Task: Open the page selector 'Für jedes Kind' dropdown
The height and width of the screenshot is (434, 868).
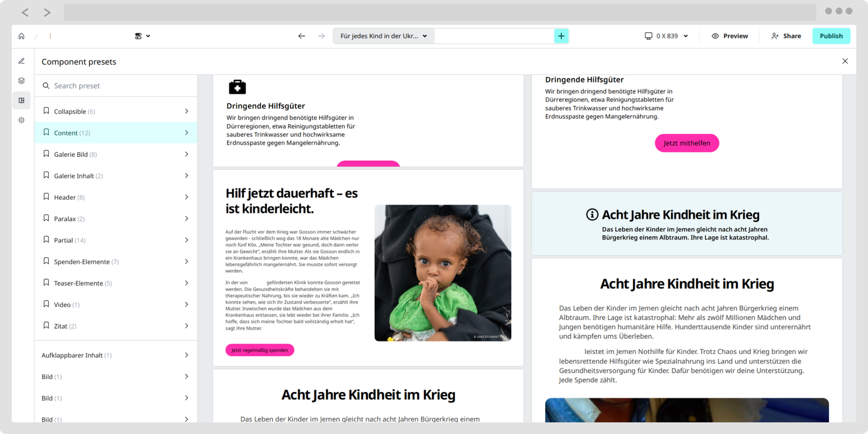Action: tap(384, 36)
